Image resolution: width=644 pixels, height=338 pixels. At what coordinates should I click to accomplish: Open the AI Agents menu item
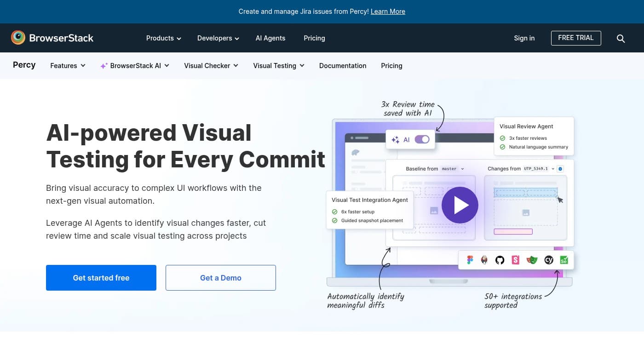[x=270, y=38]
